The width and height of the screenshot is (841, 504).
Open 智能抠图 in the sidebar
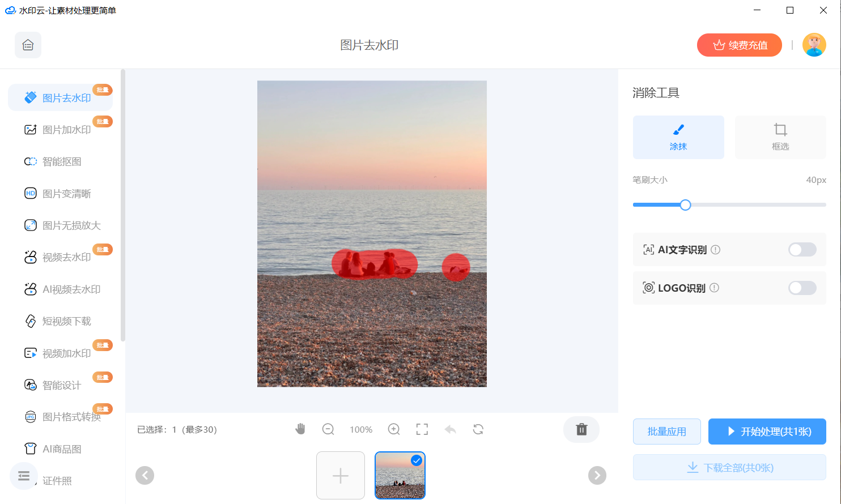pos(60,161)
